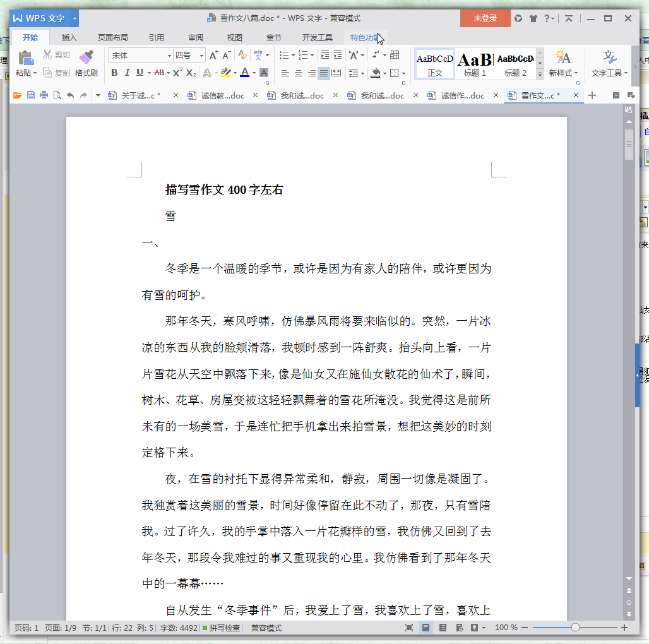Clear formatting with eraser icon
Image resolution: width=649 pixels, height=644 pixels.
242,55
